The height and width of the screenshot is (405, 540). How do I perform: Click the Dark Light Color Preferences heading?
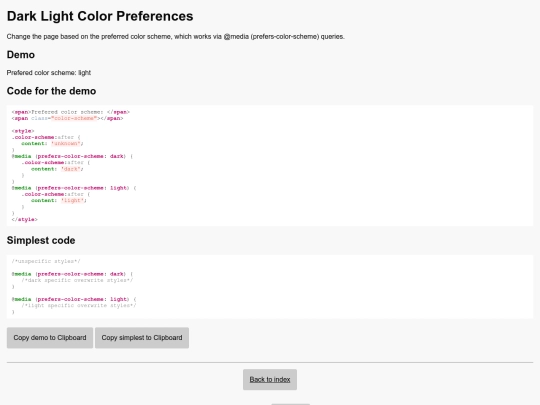pyautogui.click(x=100, y=16)
